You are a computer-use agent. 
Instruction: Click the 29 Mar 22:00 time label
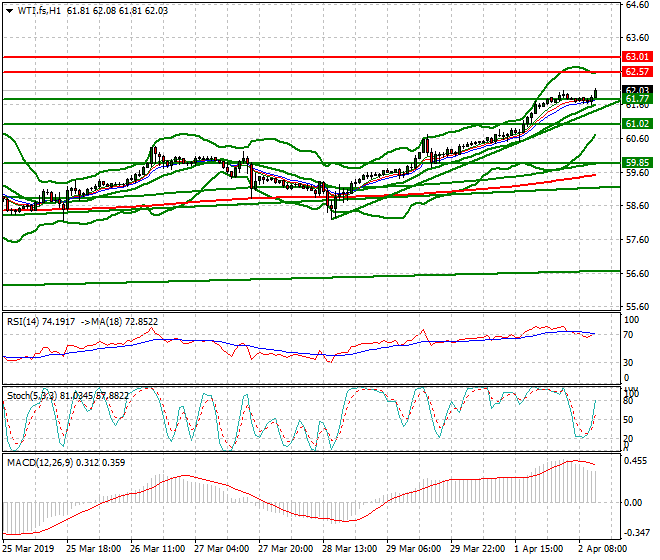(477, 549)
